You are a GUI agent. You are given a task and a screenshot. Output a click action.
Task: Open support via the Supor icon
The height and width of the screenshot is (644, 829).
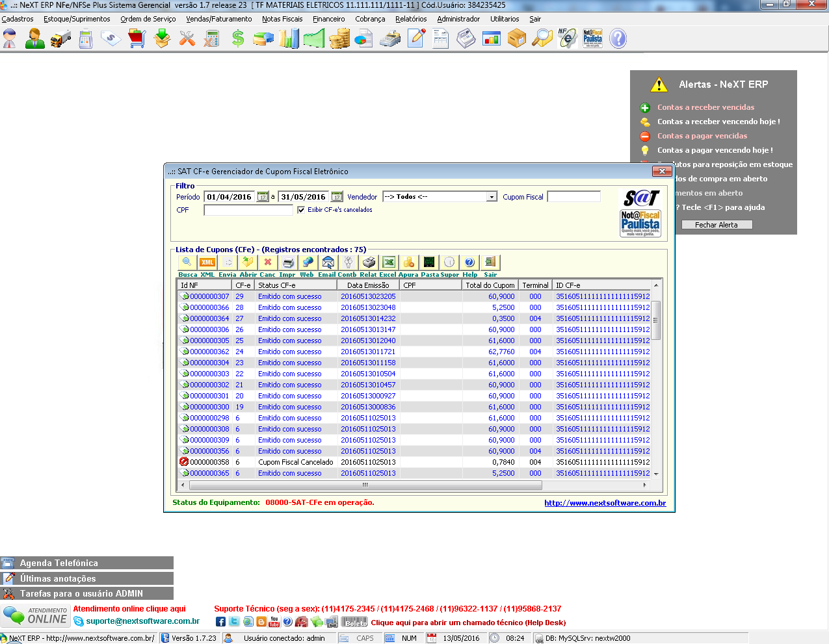[x=448, y=262]
